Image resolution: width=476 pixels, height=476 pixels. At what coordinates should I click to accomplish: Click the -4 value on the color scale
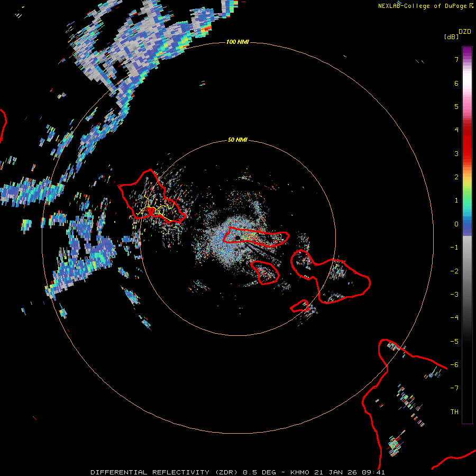click(454, 318)
